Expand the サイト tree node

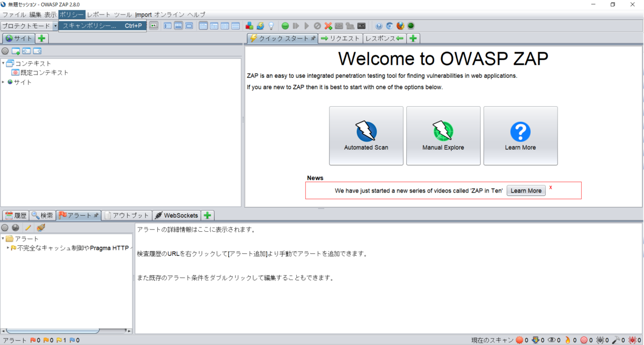click(3, 82)
